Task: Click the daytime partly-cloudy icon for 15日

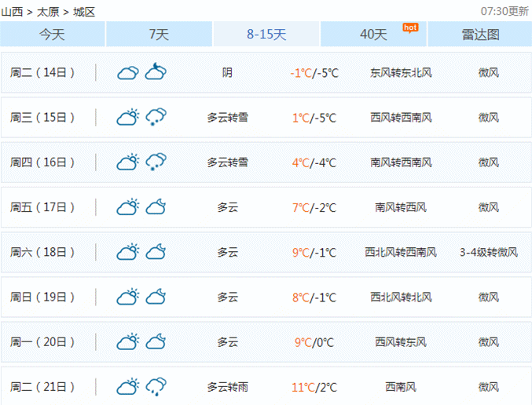Action: click(128, 117)
